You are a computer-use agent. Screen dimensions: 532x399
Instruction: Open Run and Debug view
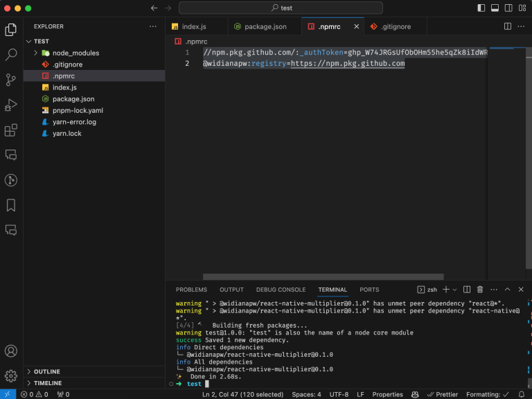(11, 105)
